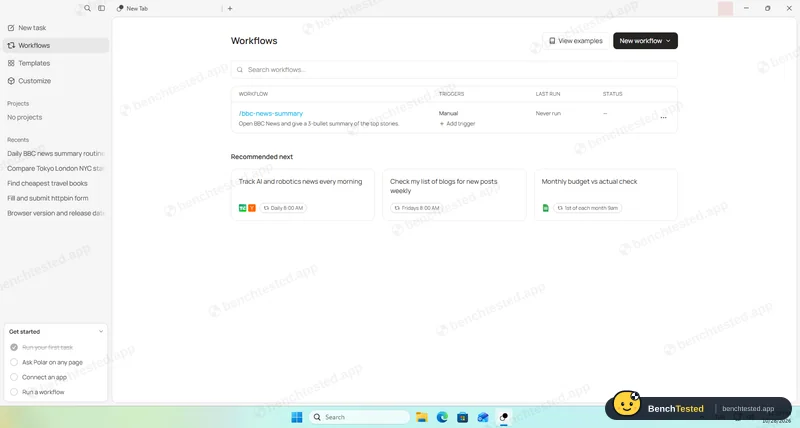Start a New task from sidebar
This screenshot has height=428, width=800.
56,28
